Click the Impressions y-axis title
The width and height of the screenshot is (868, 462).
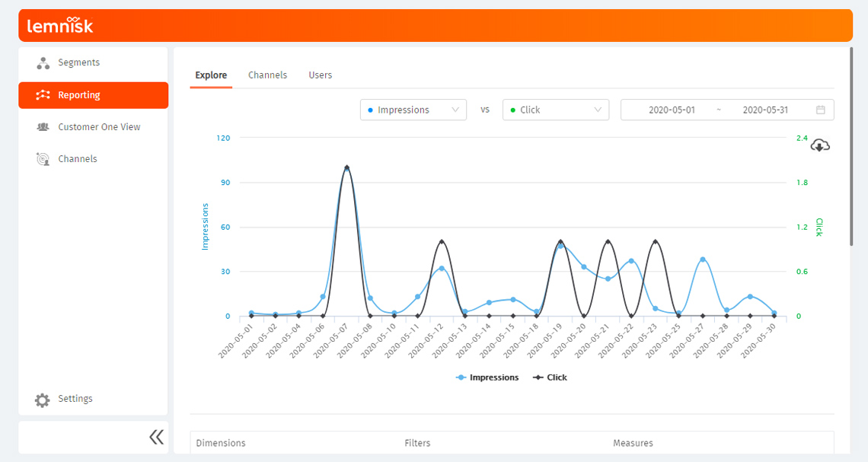coord(206,227)
